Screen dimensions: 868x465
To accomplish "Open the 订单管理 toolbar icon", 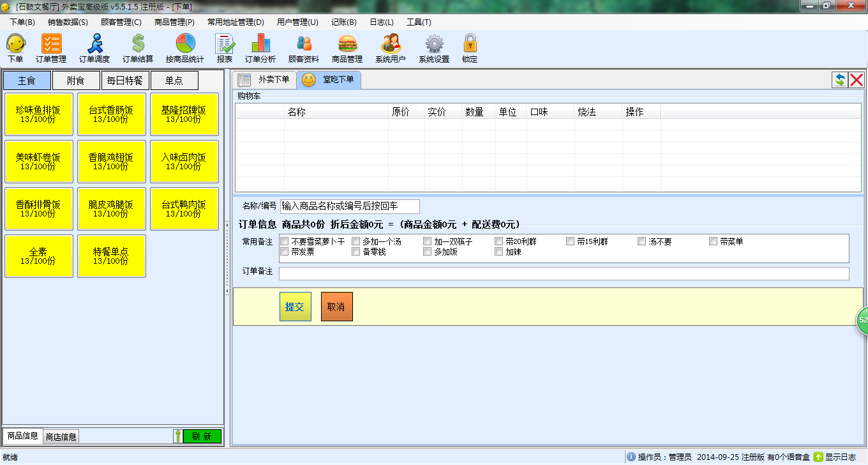I will point(51,45).
